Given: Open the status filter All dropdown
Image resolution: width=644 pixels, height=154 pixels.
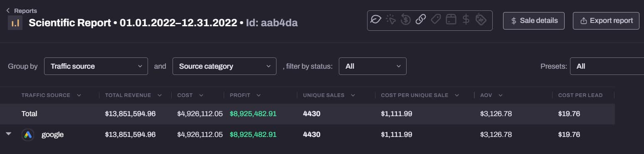Looking at the screenshot, I should [373, 66].
